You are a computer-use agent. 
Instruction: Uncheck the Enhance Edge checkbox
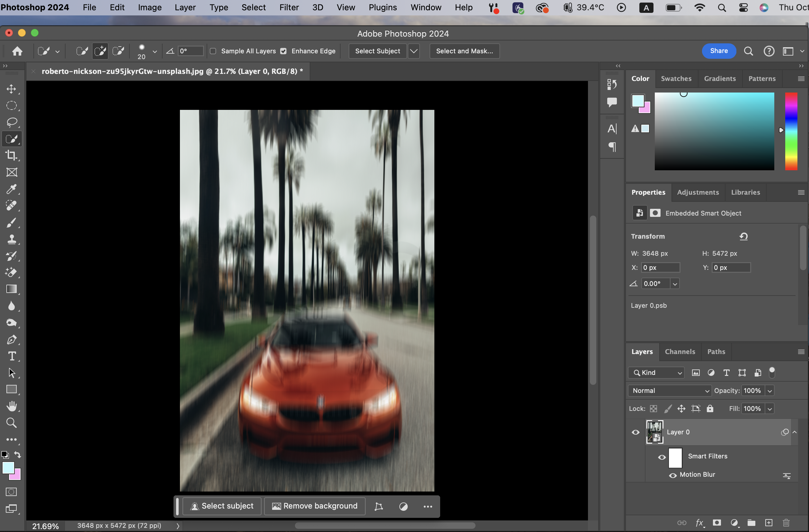click(x=283, y=51)
